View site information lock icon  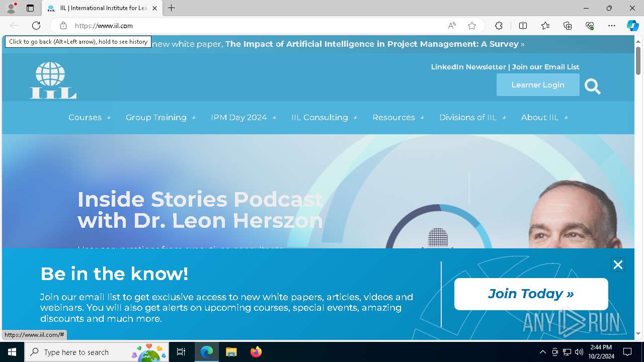click(63, 26)
